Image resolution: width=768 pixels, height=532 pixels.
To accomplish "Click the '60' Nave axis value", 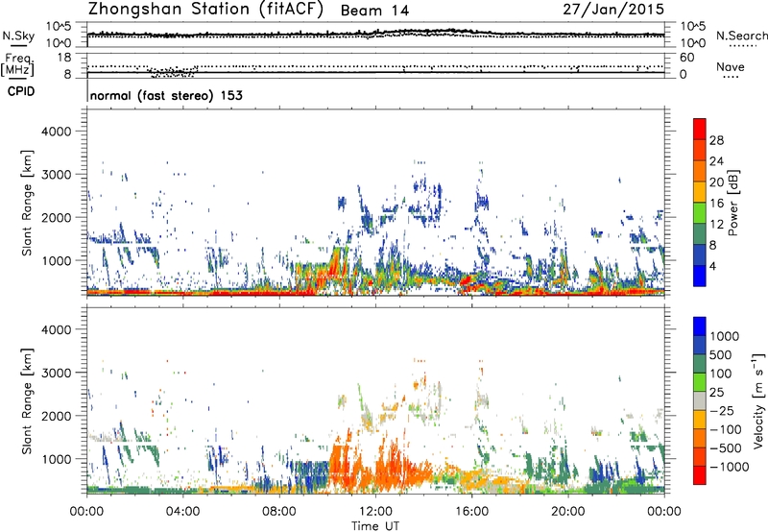I will 686,58.
